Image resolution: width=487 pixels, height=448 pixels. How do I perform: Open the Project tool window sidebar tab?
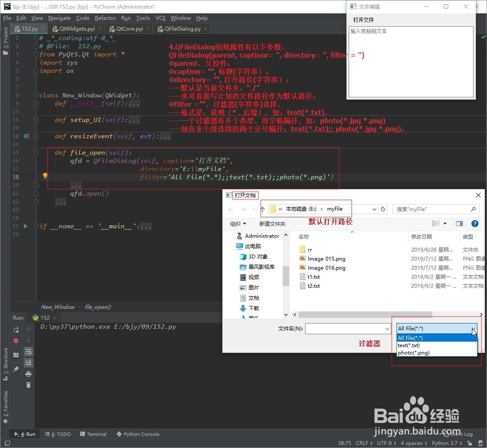coord(5,41)
